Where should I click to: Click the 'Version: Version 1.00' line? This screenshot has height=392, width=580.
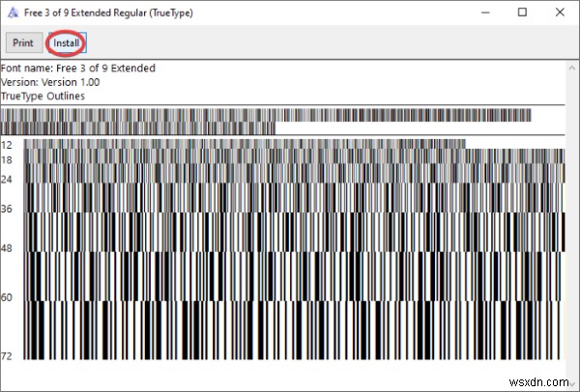tap(50, 82)
